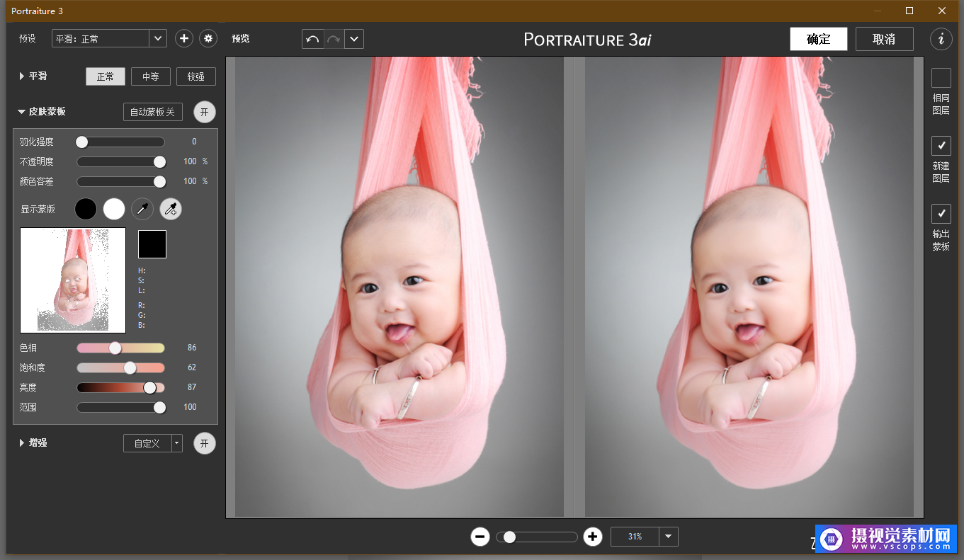Image resolution: width=964 pixels, height=560 pixels.
Task: Click the zoom level slider
Action: tap(537, 537)
